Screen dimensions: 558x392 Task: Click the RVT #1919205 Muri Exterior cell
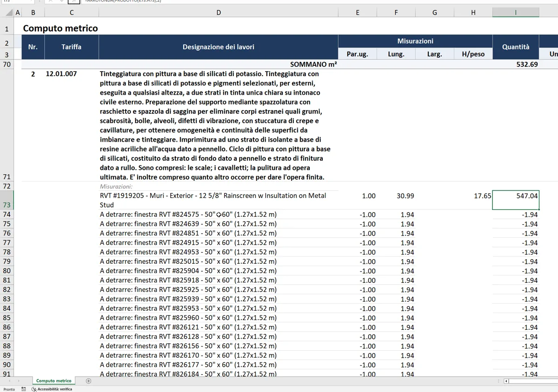tap(219, 200)
